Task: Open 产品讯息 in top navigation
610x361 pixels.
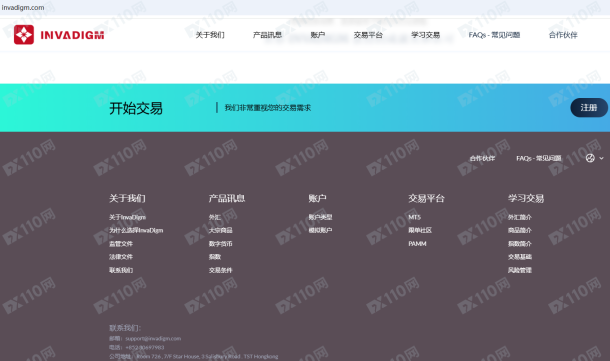Action: click(267, 35)
